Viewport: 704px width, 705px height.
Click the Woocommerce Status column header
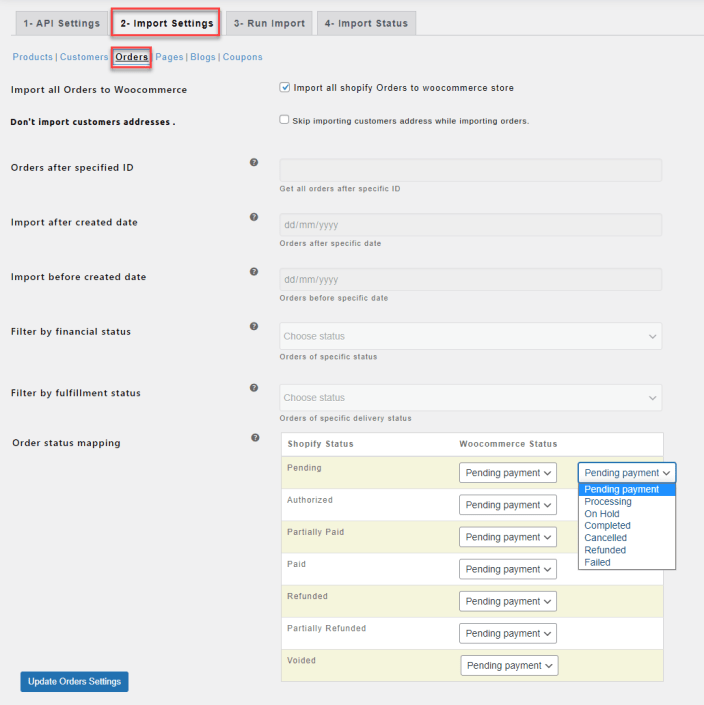coord(508,444)
